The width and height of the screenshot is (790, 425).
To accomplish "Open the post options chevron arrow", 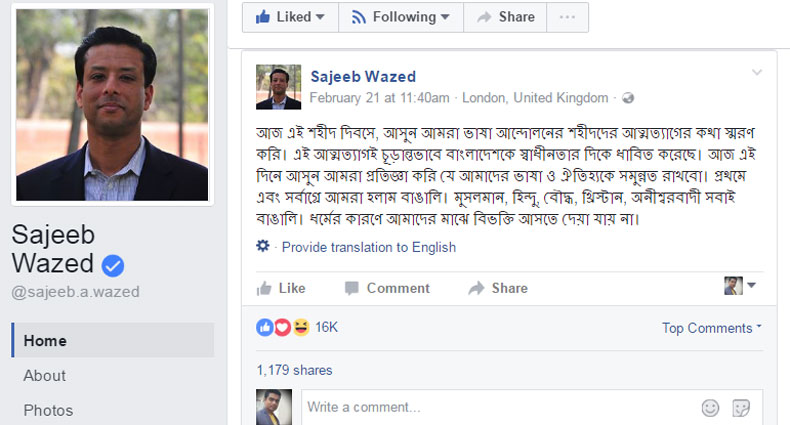I will click(x=757, y=72).
